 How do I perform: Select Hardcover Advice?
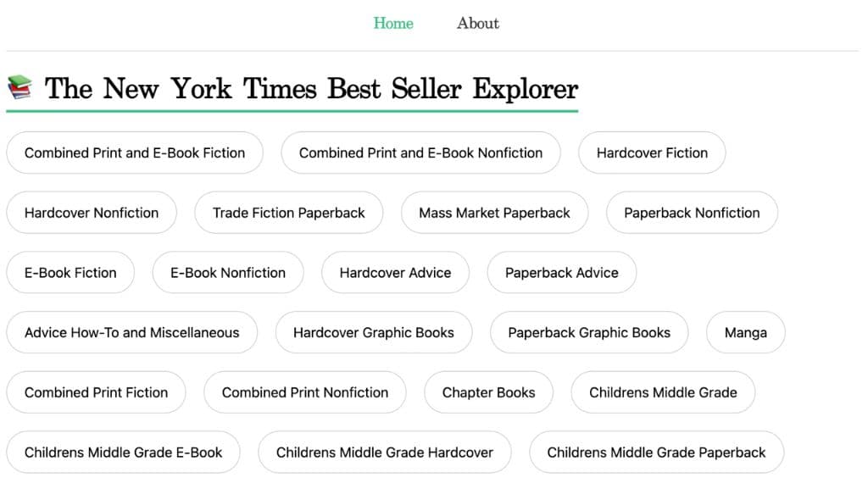[395, 272]
